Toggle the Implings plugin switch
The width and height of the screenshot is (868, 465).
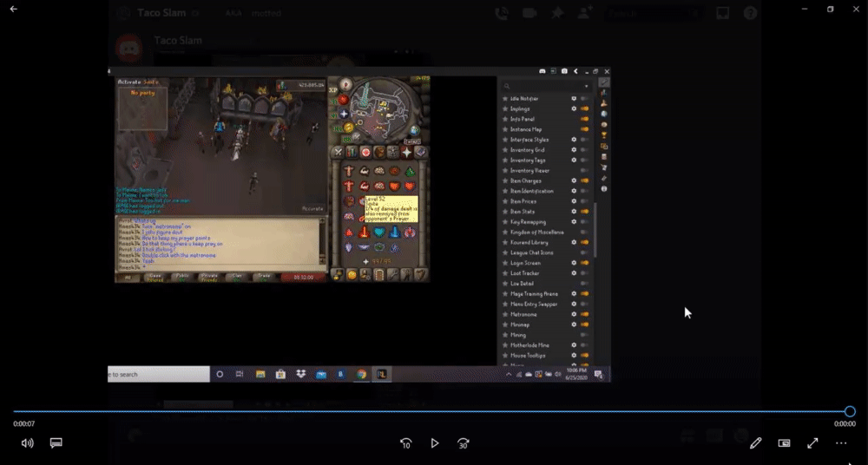tap(584, 108)
